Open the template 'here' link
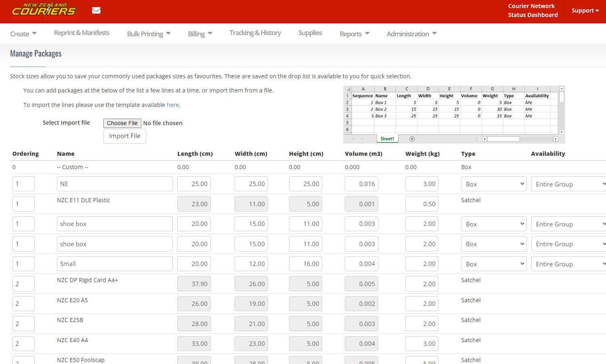Viewport: 606px width, 364px height. point(173,105)
